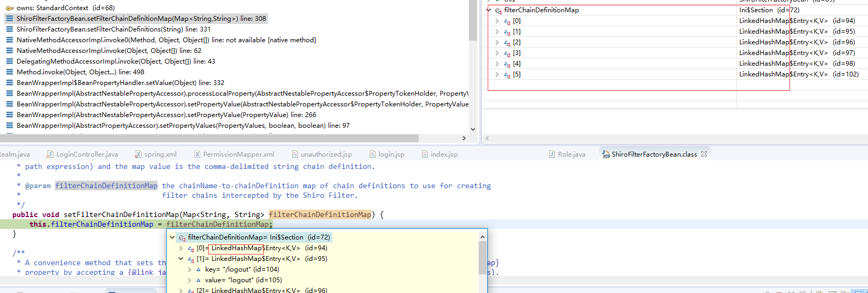The image size is (868, 293).
Task: Expand entry [0] in Variables view
Action: (x=497, y=21)
